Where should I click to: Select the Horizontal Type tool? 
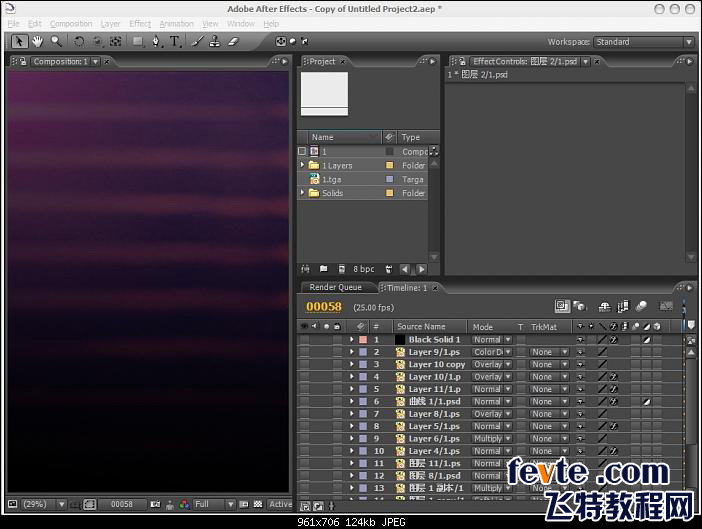pyautogui.click(x=175, y=42)
